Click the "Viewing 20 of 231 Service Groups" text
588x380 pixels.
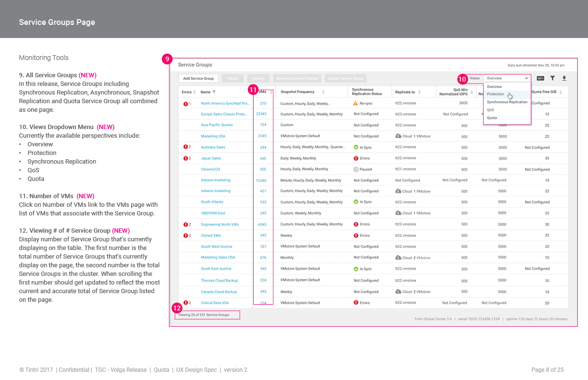204,315
